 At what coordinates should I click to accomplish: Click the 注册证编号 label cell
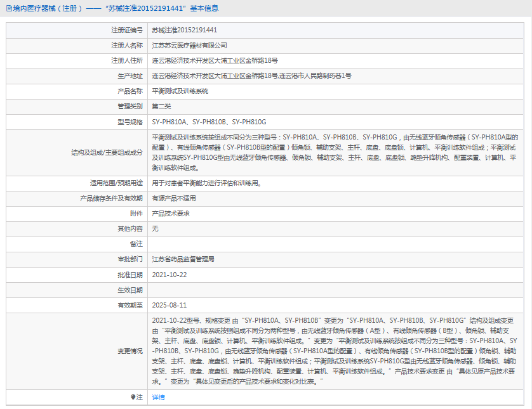point(127,30)
